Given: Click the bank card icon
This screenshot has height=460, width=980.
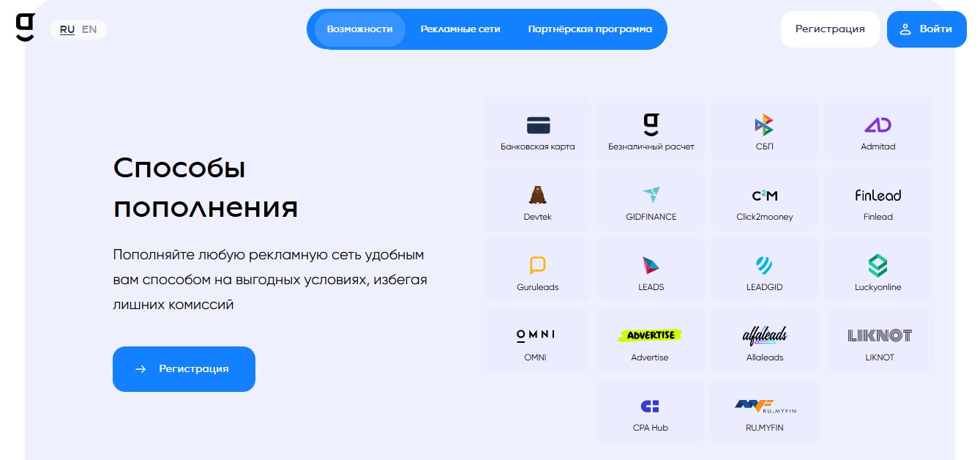Looking at the screenshot, I should pos(538,125).
